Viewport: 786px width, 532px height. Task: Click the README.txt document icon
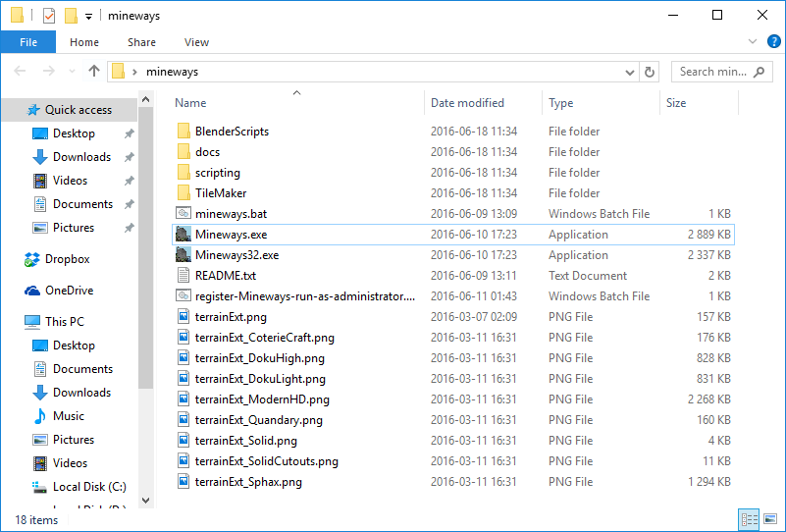(x=183, y=275)
